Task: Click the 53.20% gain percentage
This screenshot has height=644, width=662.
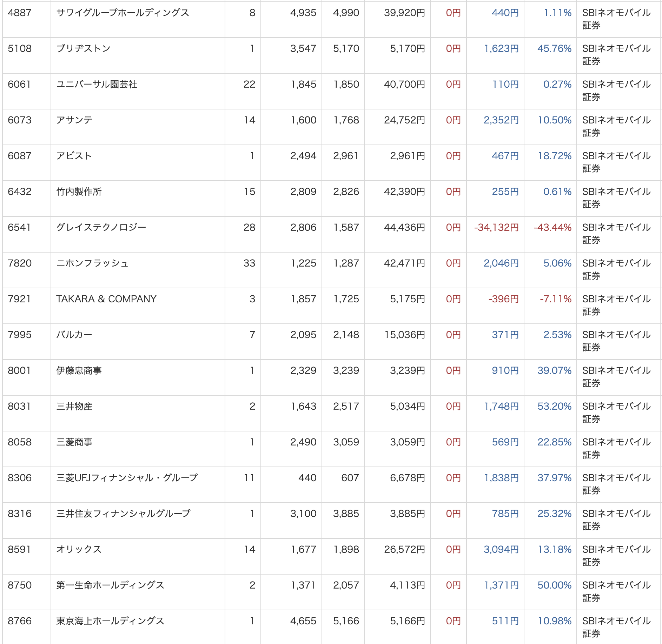Action: [554, 407]
